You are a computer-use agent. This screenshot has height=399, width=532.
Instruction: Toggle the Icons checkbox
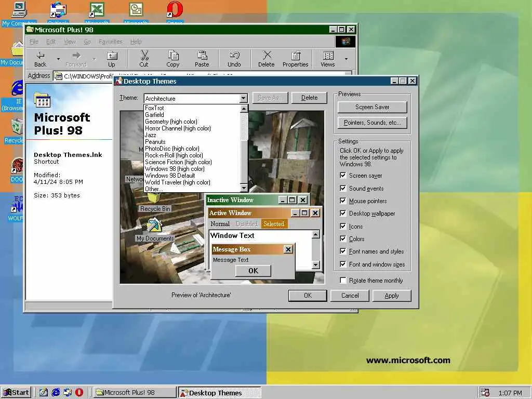343,227
